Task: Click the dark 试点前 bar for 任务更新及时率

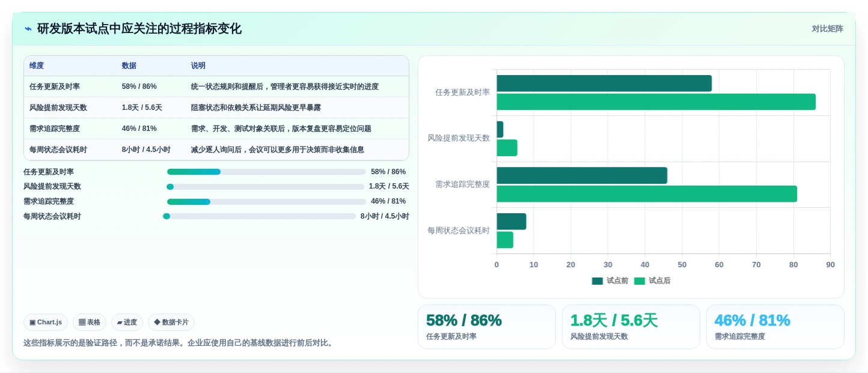Action: pyautogui.click(x=604, y=83)
